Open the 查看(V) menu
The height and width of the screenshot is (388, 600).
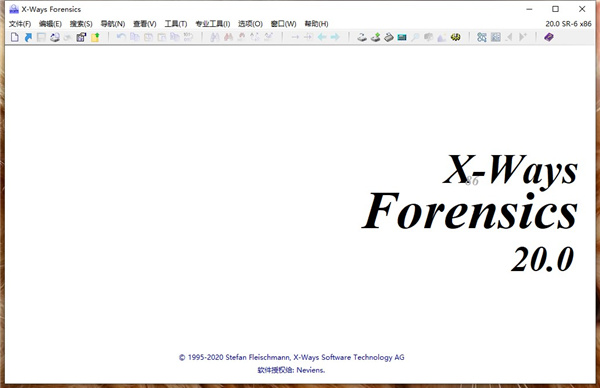pos(145,24)
